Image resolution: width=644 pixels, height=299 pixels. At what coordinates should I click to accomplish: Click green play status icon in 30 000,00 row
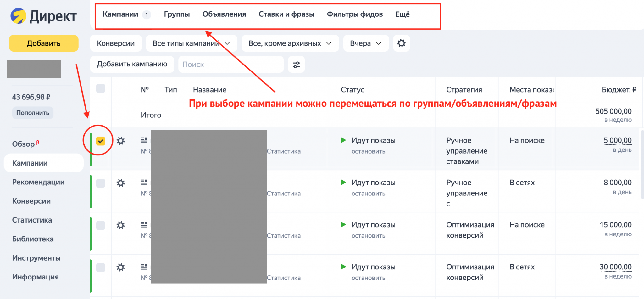[x=343, y=267]
